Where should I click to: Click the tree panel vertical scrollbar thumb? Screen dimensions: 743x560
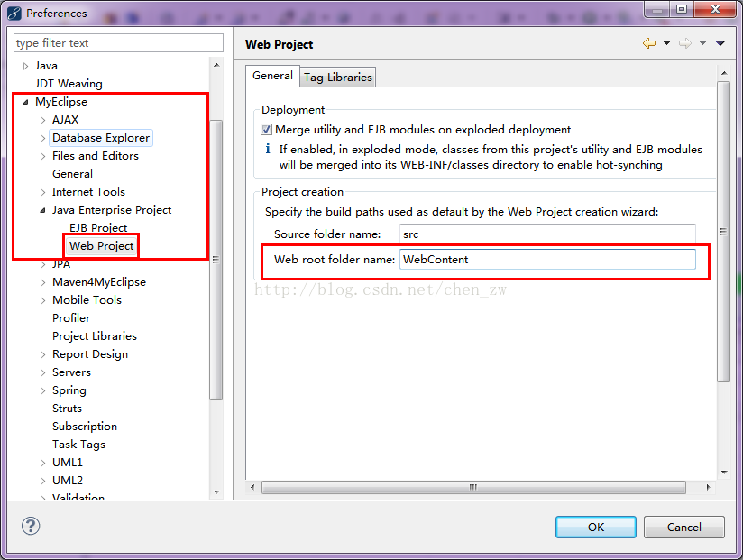click(216, 260)
